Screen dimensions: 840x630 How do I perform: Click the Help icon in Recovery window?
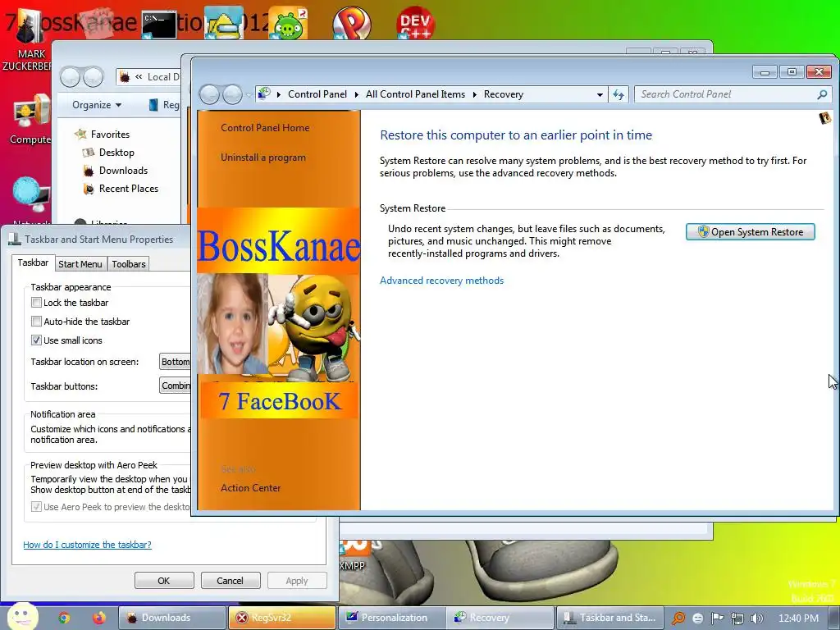tap(825, 118)
